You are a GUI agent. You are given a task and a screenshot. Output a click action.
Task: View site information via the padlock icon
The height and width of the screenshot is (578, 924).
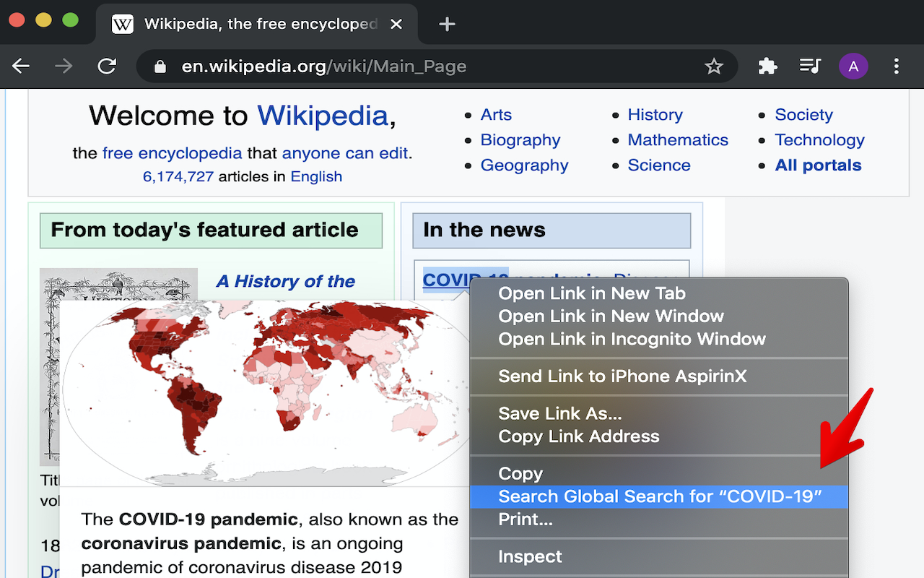(x=161, y=66)
